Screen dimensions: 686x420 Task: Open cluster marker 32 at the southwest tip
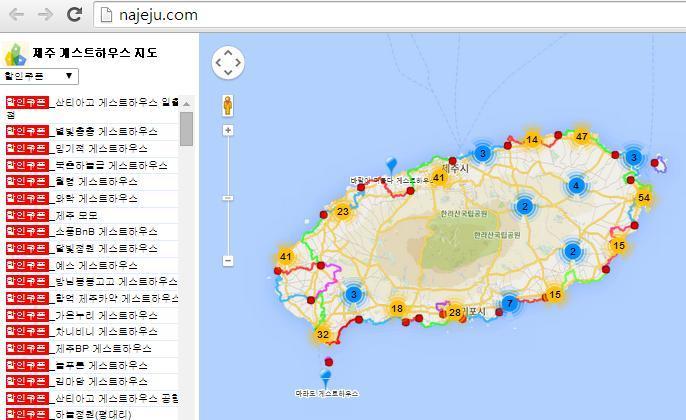322,335
